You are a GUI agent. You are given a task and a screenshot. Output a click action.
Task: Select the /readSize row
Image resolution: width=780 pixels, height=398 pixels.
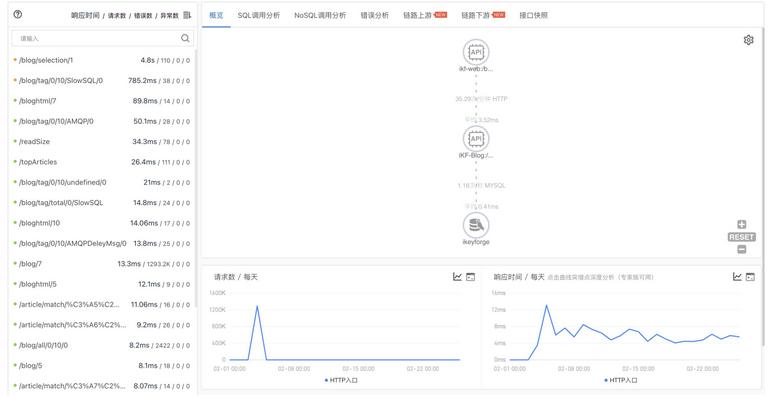click(102, 142)
